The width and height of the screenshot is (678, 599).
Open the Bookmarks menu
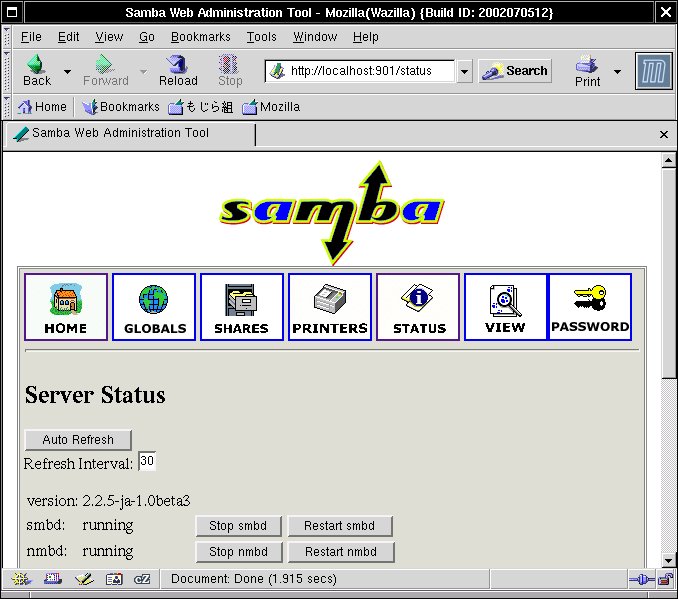coord(201,37)
